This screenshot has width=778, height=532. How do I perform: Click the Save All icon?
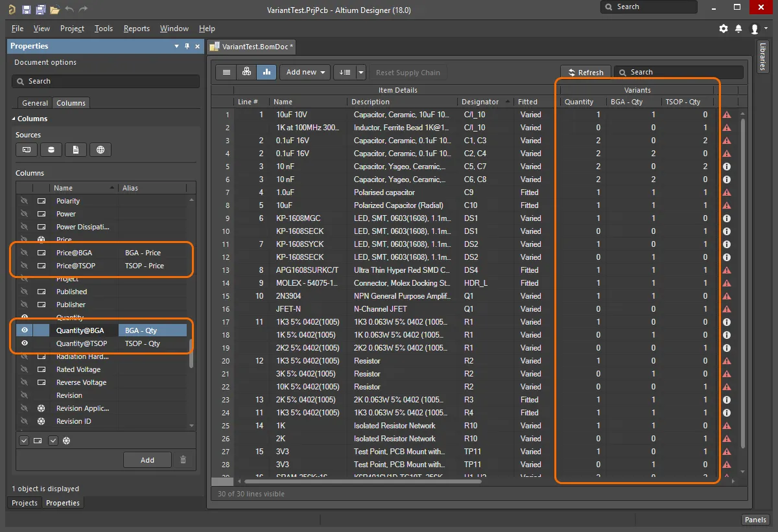click(x=40, y=10)
